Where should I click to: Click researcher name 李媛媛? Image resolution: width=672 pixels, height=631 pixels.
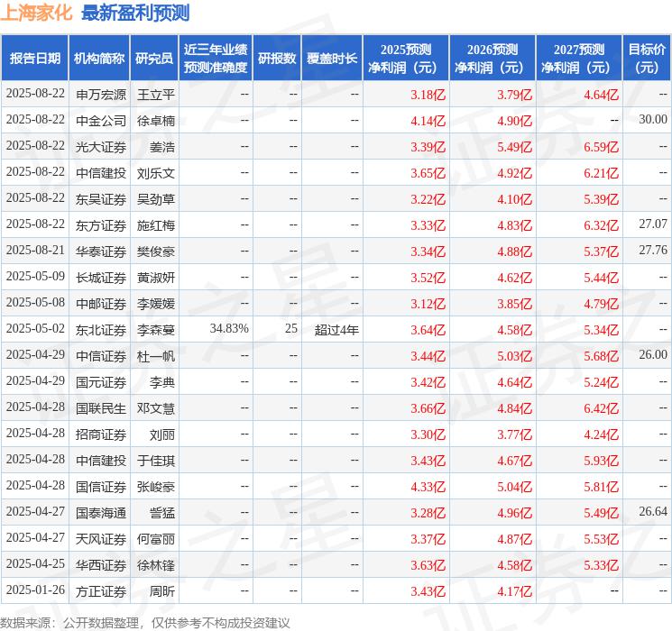tap(156, 303)
